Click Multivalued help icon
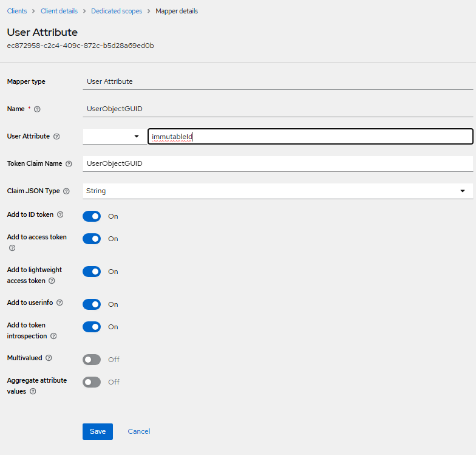The height and width of the screenshot is (455, 476). pos(49,358)
